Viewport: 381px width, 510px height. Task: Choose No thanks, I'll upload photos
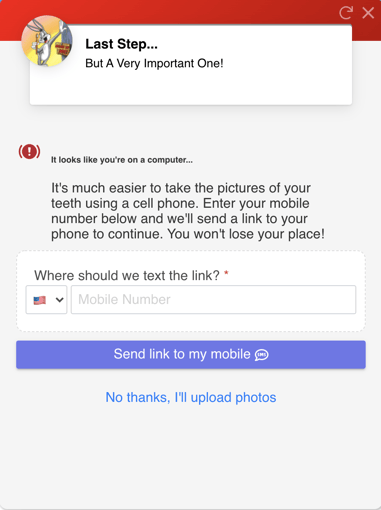pos(191,397)
